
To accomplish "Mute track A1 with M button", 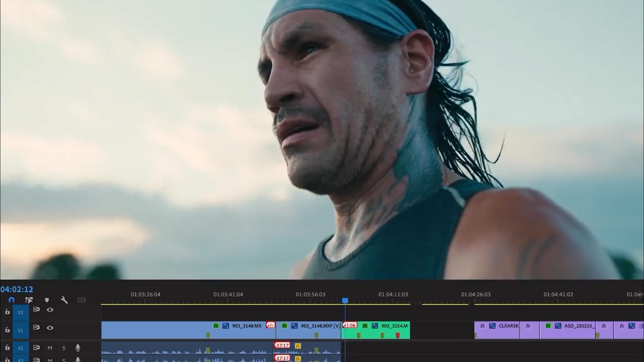I will [50, 348].
